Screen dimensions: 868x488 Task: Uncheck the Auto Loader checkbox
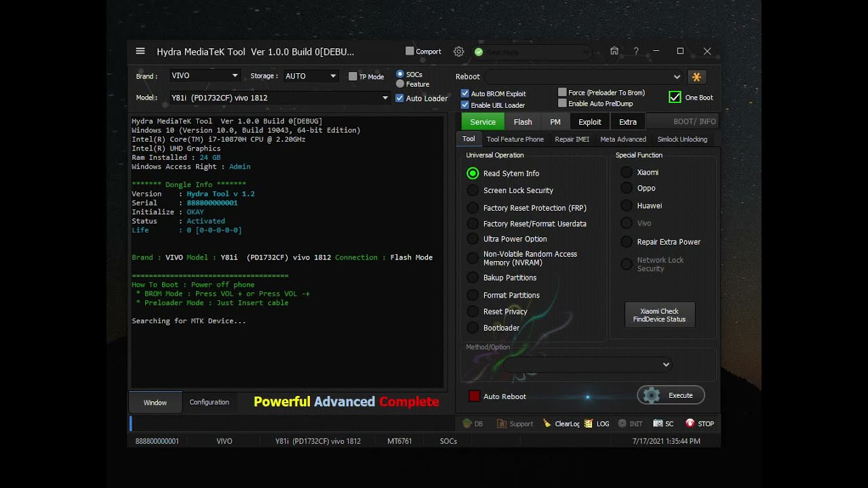400,98
